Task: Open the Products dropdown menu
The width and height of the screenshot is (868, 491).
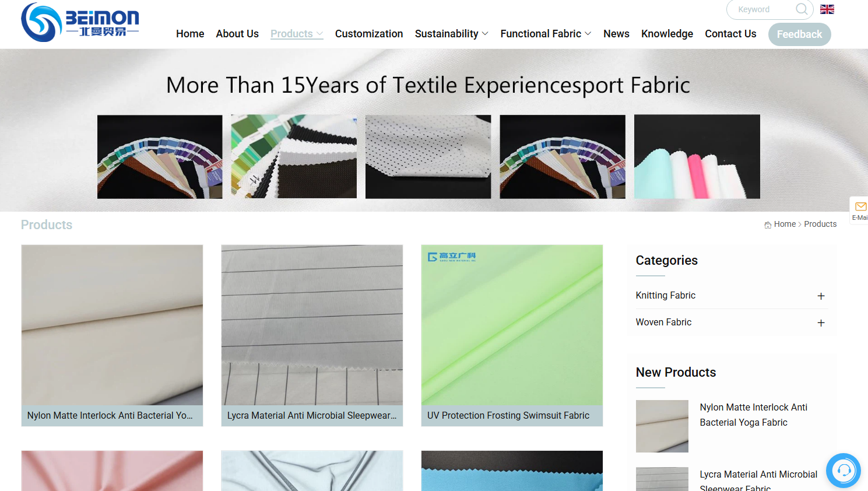Action: coord(297,34)
